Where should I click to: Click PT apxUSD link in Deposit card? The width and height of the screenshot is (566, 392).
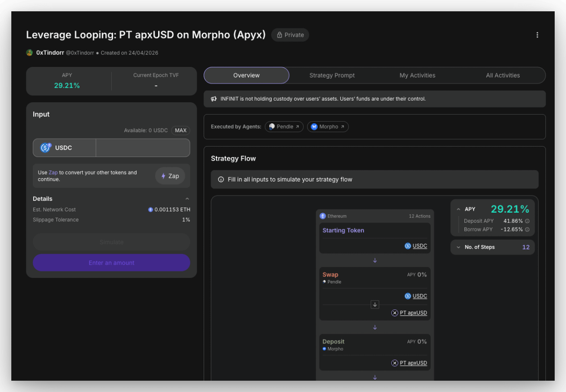coord(413,363)
